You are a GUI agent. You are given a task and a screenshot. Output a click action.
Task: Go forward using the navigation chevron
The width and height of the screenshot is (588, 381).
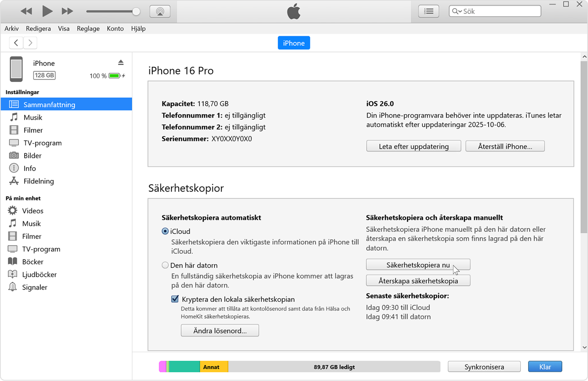pyautogui.click(x=30, y=43)
